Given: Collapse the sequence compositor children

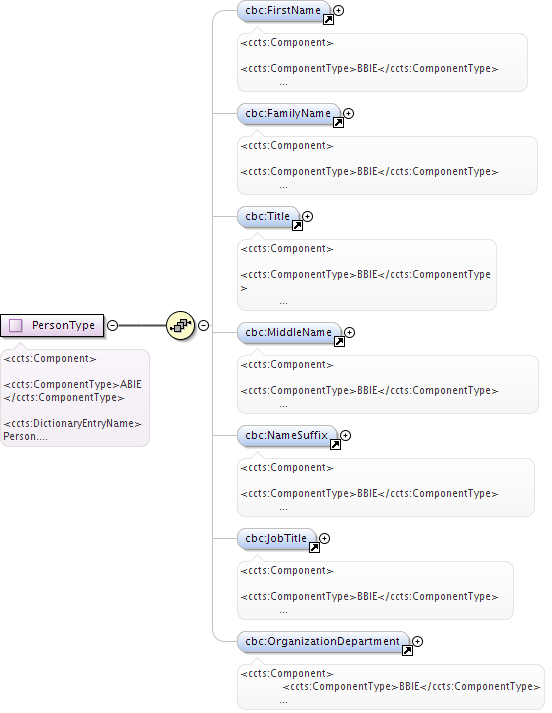Looking at the screenshot, I should 204,326.
